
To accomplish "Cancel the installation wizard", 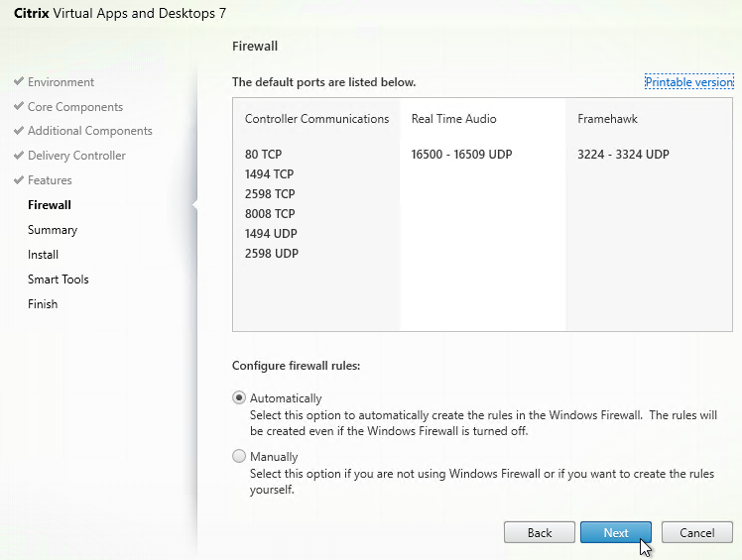I will pyautogui.click(x=696, y=532).
